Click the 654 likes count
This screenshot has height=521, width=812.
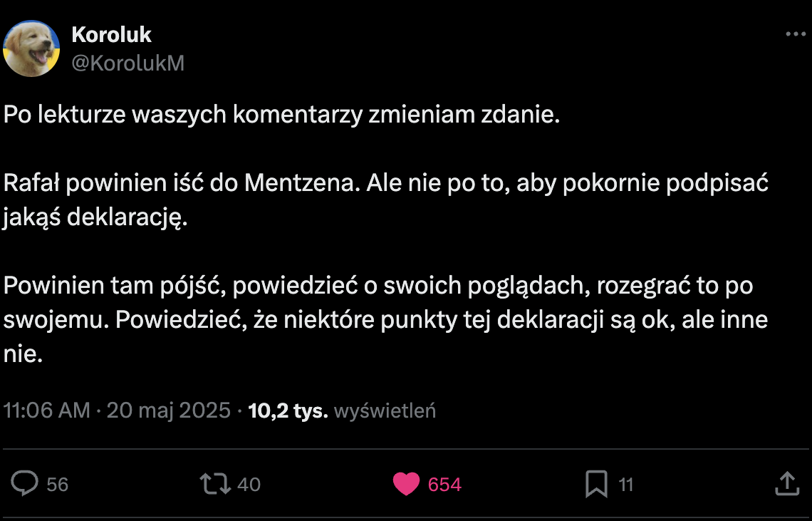[x=444, y=485]
